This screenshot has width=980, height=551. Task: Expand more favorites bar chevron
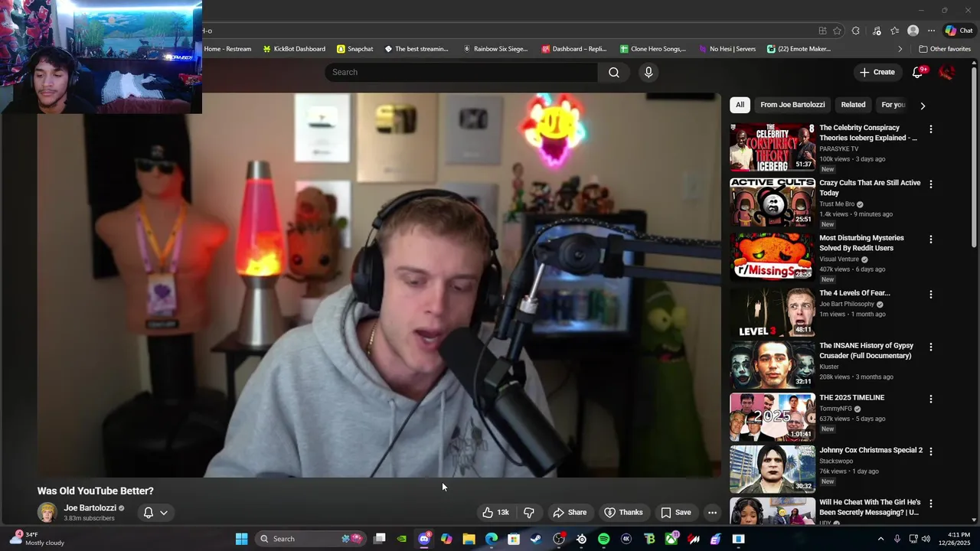[900, 49]
